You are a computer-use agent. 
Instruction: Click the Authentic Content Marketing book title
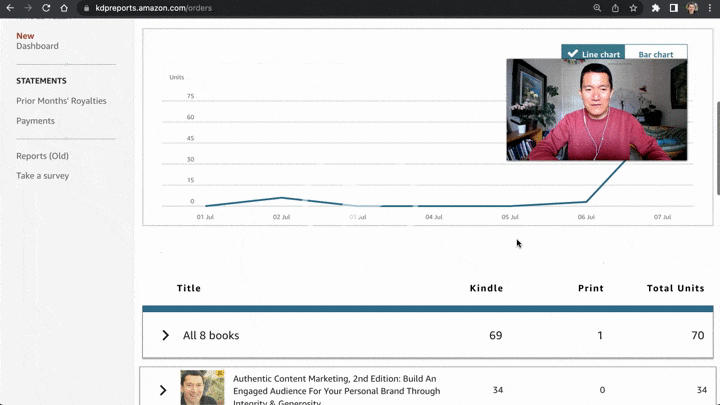coord(336,390)
